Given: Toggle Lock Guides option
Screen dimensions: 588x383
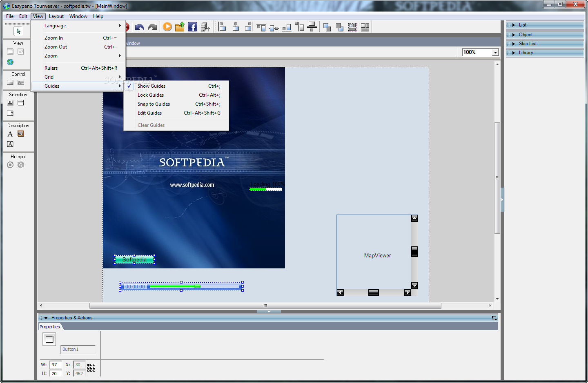Looking at the screenshot, I should pyautogui.click(x=176, y=95).
